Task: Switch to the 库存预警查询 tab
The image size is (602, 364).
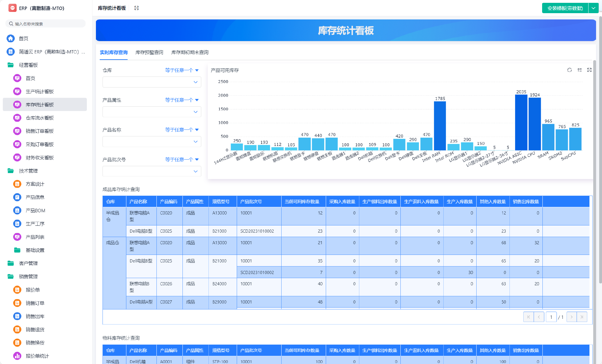Action: (149, 52)
